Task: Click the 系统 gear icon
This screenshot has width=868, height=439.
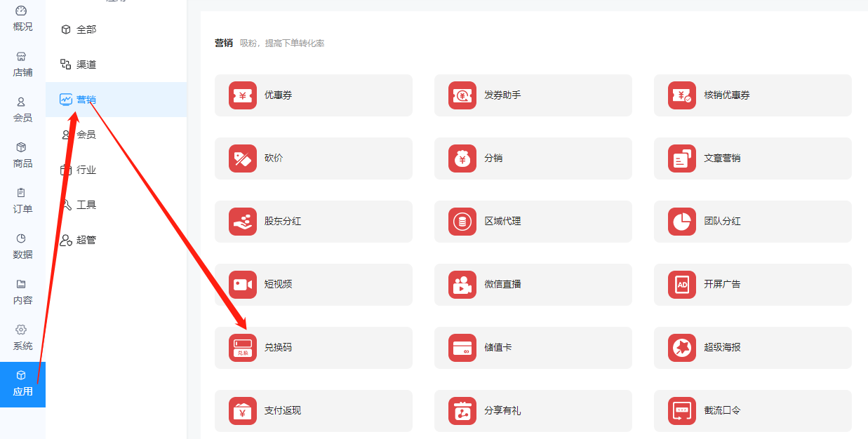Action: pos(21,330)
